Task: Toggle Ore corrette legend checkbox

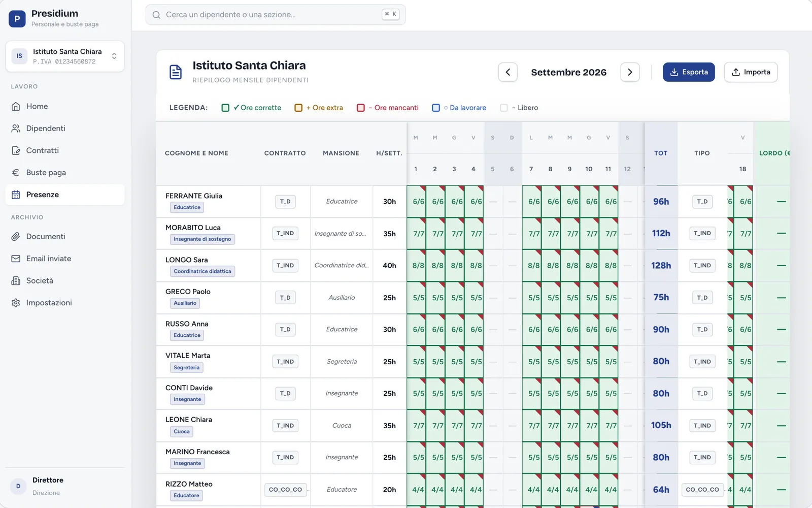Action: point(225,108)
